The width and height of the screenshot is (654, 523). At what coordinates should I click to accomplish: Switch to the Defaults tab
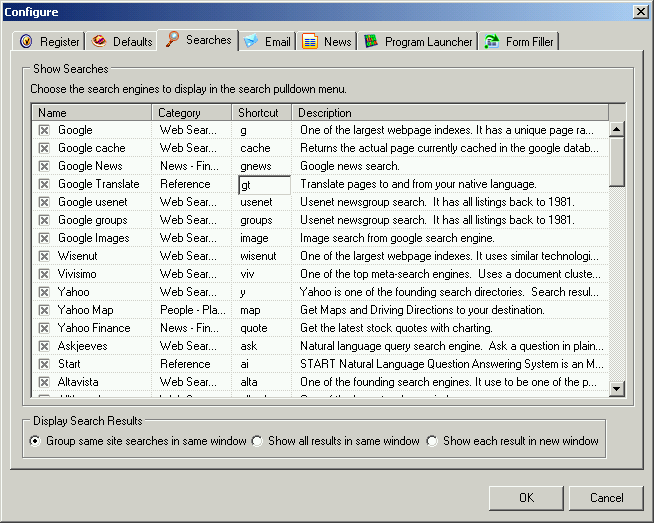(121, 41)
